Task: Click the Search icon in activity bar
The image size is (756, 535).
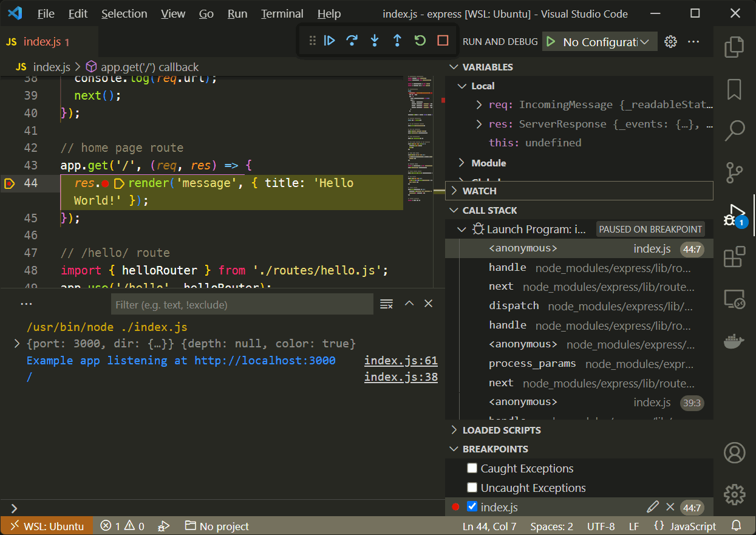Action: pyautogui.click(x=734, y=130)
